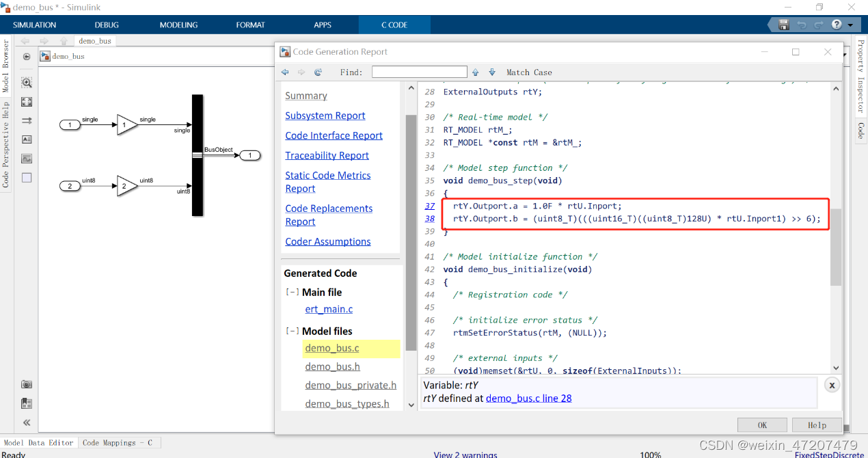
Task: Open the demo_bus.c file
Action: (x=332, y=348)
